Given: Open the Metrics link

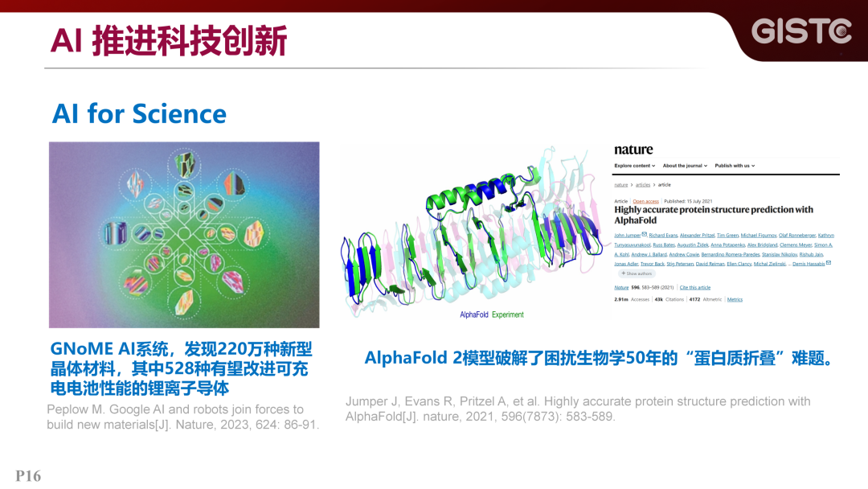Looking at the screenshot, I should click(x=735, y=300).
